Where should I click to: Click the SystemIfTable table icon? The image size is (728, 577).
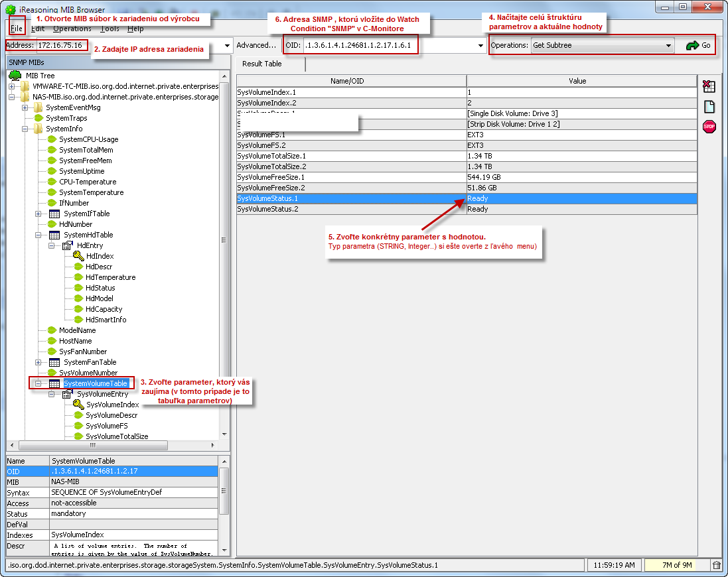pos(54,214)
